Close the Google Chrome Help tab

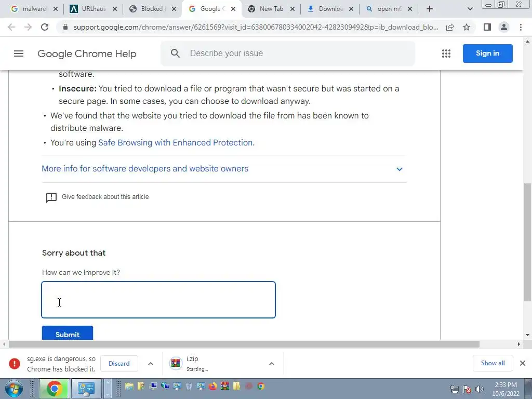pyautogui.click(x=233, y=9)
